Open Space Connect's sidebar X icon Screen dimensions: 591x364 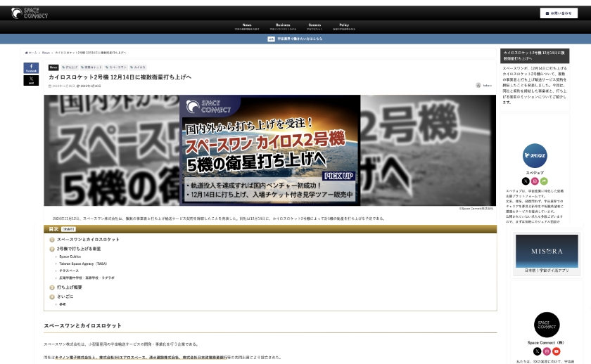(537, 351)
